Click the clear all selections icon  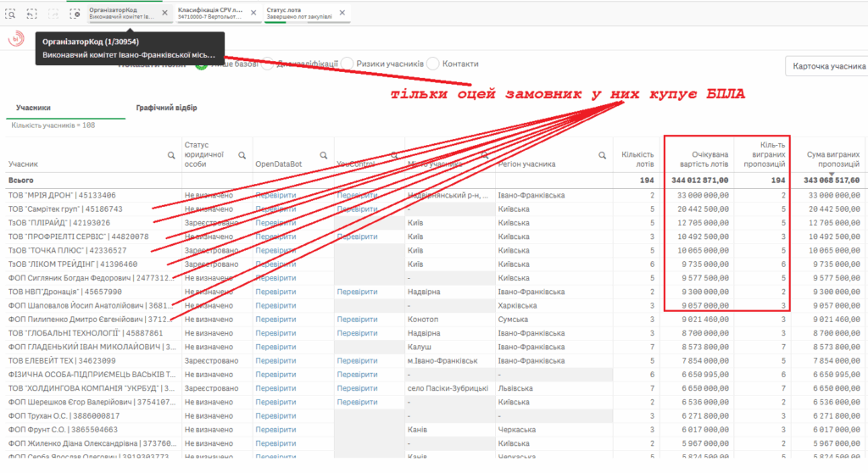click(x=76, y=14)
